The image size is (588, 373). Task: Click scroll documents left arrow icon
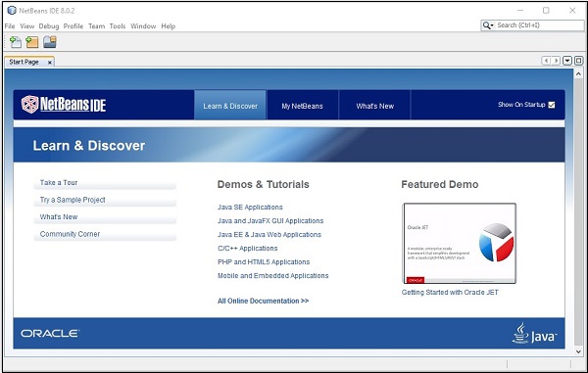click(546, 61)
